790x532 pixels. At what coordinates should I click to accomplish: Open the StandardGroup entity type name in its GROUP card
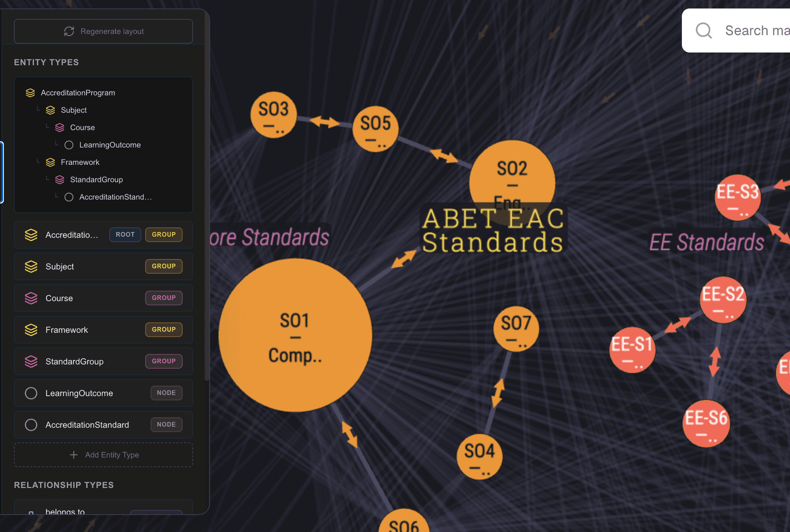click(x=75, y=361)
